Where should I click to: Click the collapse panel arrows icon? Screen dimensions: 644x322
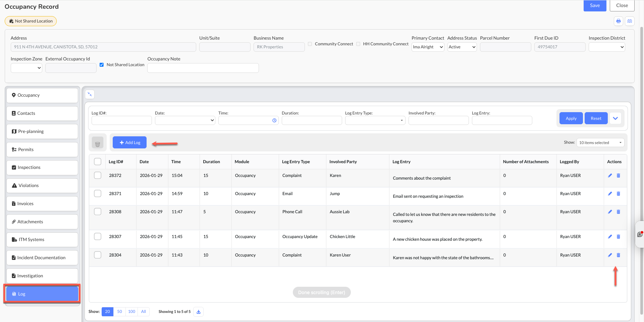[x=90, y=94]
